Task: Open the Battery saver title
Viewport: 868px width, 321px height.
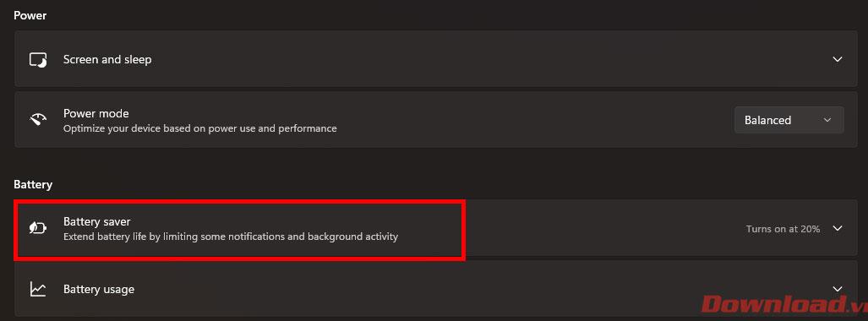Action: click(x=97, y=221)
